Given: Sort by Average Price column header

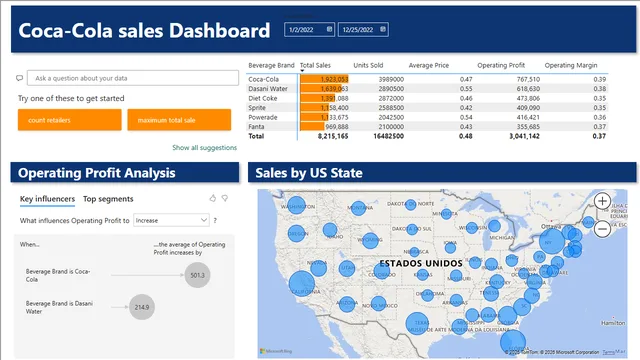Looking at the screenshot, I should (x=429, y=65).
